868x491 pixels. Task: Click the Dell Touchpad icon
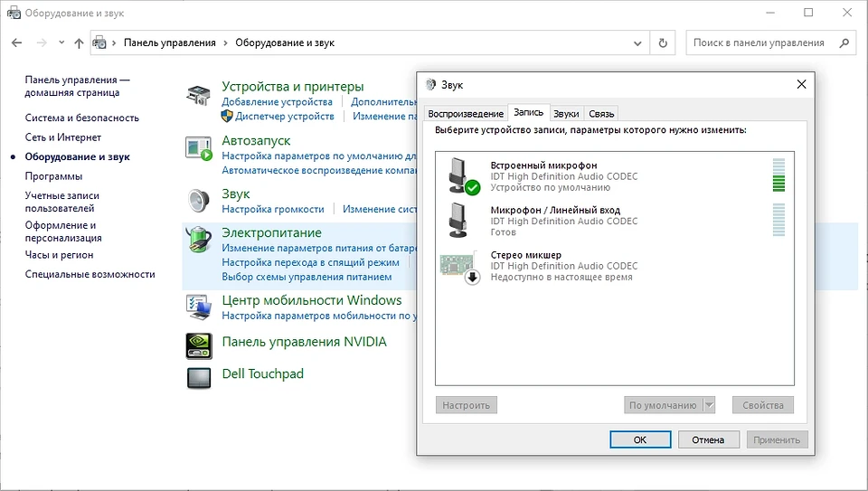coord(199,376)
